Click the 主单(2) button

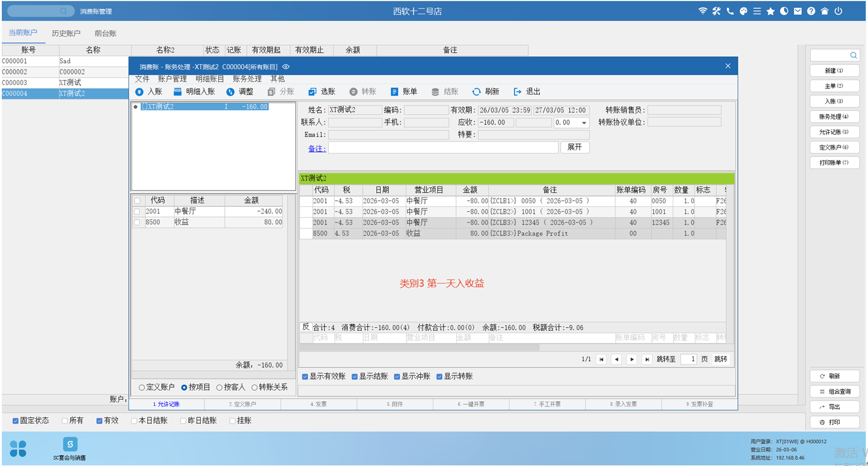(x=834, y=86)
